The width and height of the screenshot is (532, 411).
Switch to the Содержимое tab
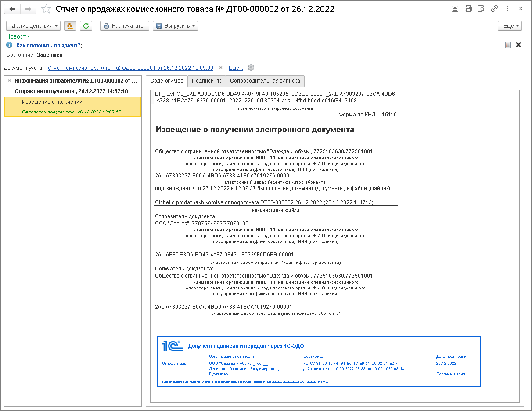167,81
